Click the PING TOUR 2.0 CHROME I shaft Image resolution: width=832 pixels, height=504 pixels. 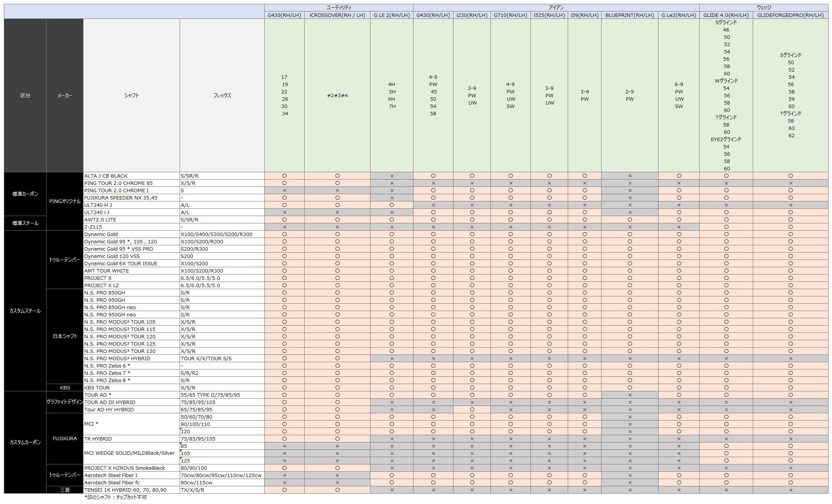[132, 190]
